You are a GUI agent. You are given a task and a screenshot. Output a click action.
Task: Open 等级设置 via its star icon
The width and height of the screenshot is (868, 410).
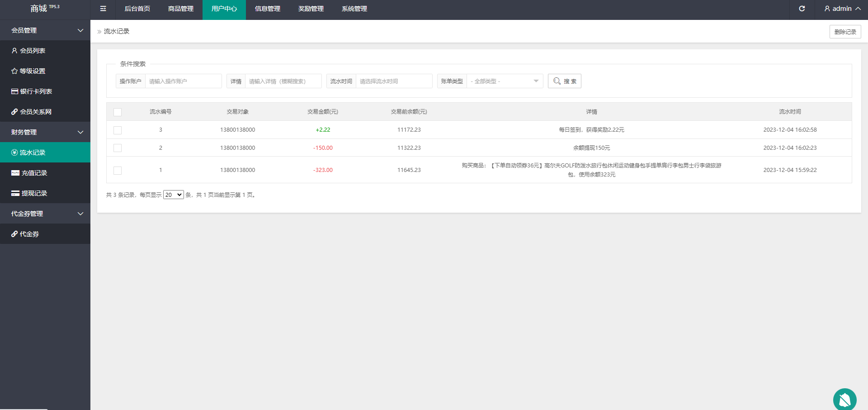coord(14,71)
